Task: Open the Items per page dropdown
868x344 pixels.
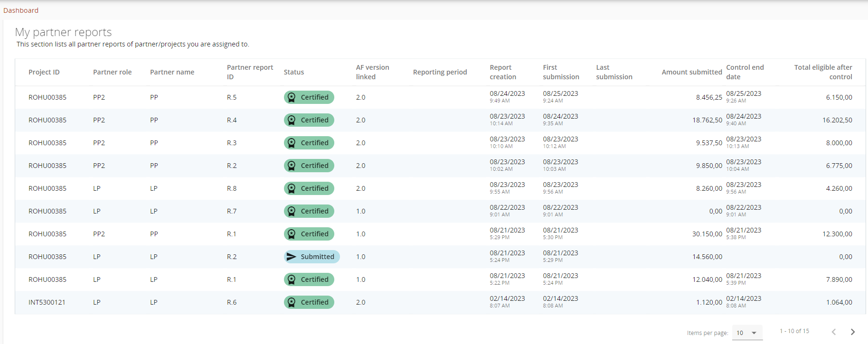Action: point(747,333)
